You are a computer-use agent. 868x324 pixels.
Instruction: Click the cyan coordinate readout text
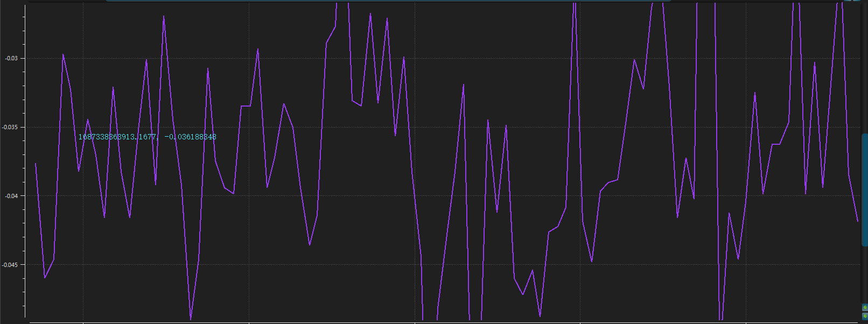[147, 137]
